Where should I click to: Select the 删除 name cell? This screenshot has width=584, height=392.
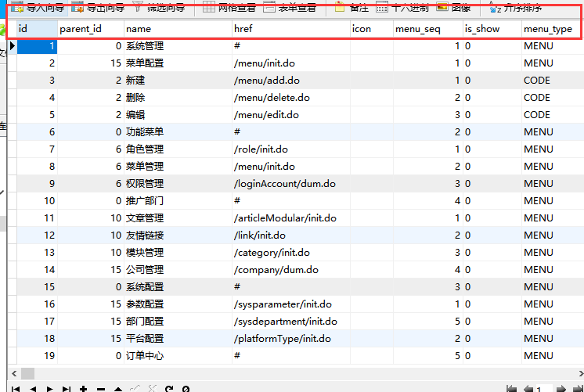coord(178,97)
